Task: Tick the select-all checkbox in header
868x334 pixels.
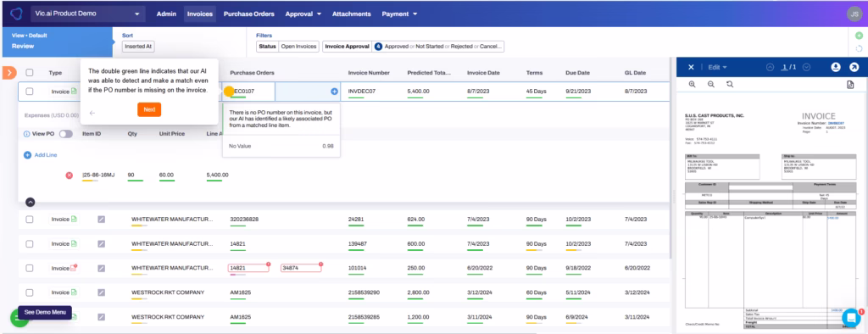Action: click(x=30, y=73)
